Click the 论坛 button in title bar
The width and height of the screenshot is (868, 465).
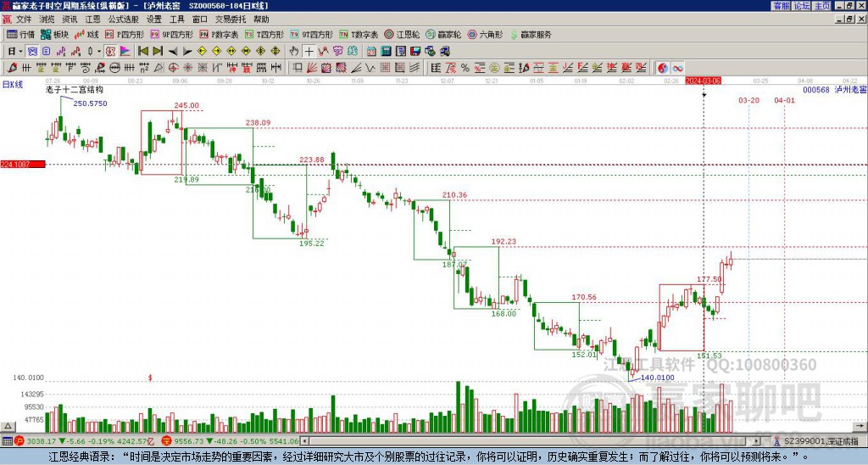pyautogui.click(x=802, y=6)
